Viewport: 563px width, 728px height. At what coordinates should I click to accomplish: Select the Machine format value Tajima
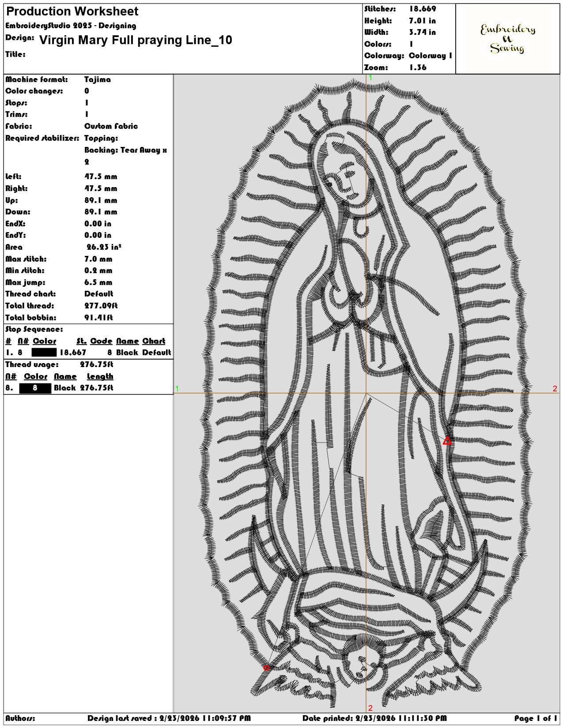click(x=98, y=79)
